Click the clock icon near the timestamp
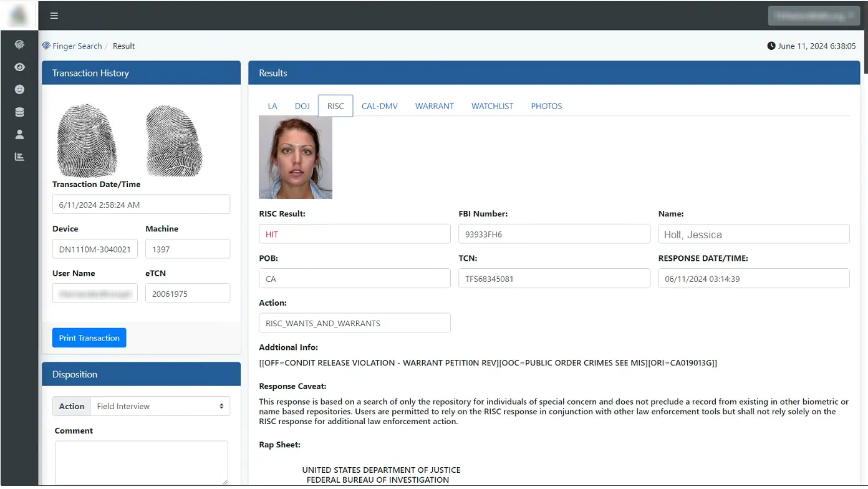Screen dimensions: 868x489 [771, 46]
